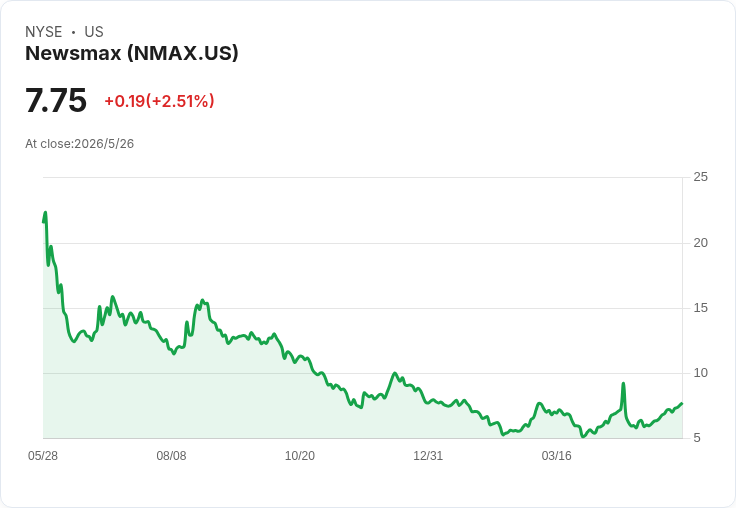Click the 5 price axis label
Viewport: 736px width, 508px height.
697,438
